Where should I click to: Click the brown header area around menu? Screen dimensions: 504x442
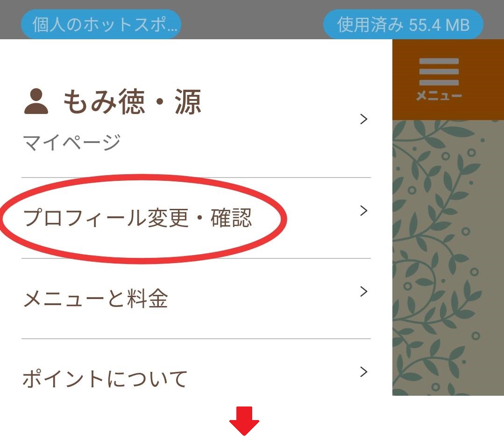[x=448, y=80]
